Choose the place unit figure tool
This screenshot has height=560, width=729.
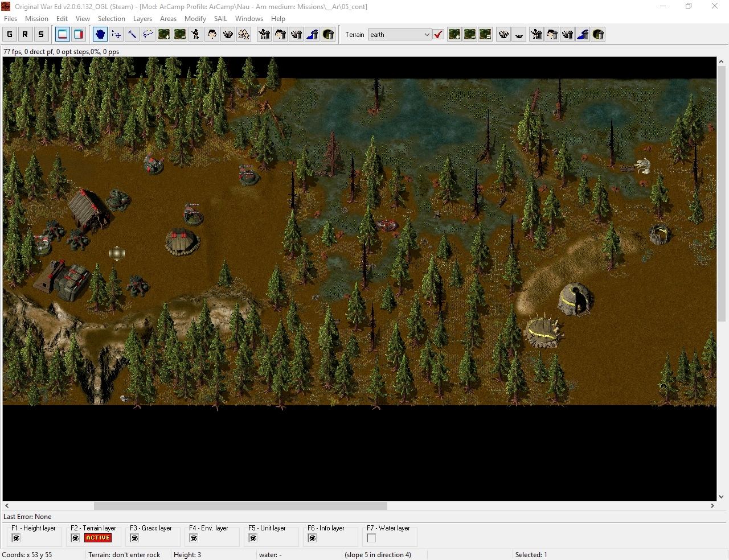pos(196,35)
